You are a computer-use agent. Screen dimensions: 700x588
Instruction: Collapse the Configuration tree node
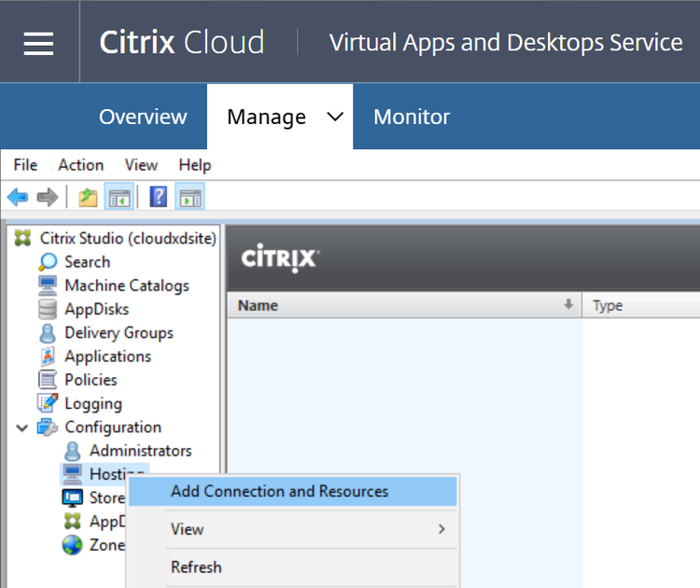coord(21,428)
